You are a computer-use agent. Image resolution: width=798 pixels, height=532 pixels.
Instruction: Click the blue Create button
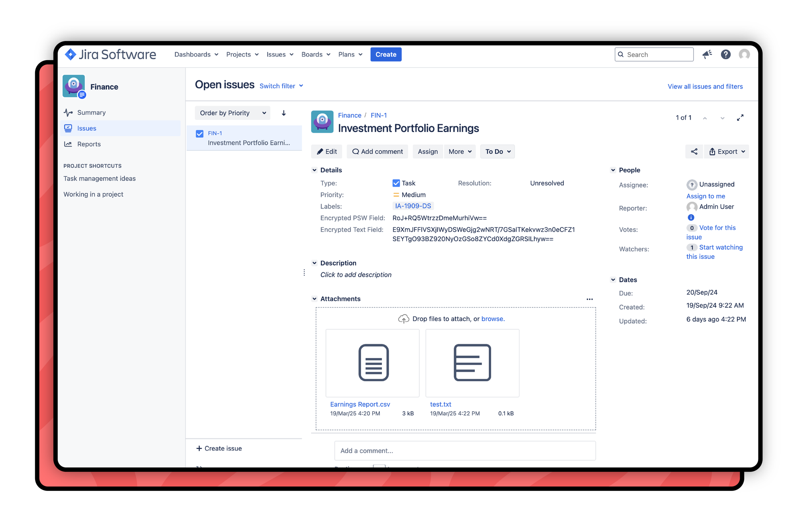click(385, 54)
